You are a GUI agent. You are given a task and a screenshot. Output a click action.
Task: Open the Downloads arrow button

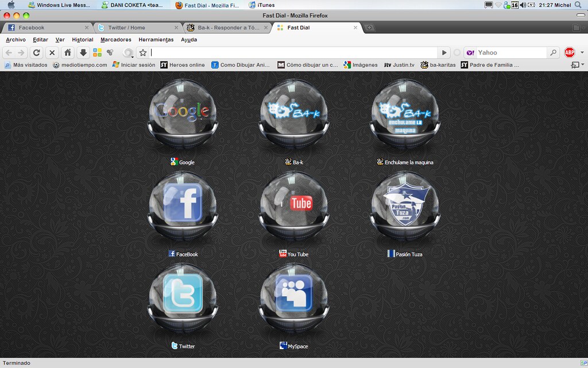click(83, 52)
